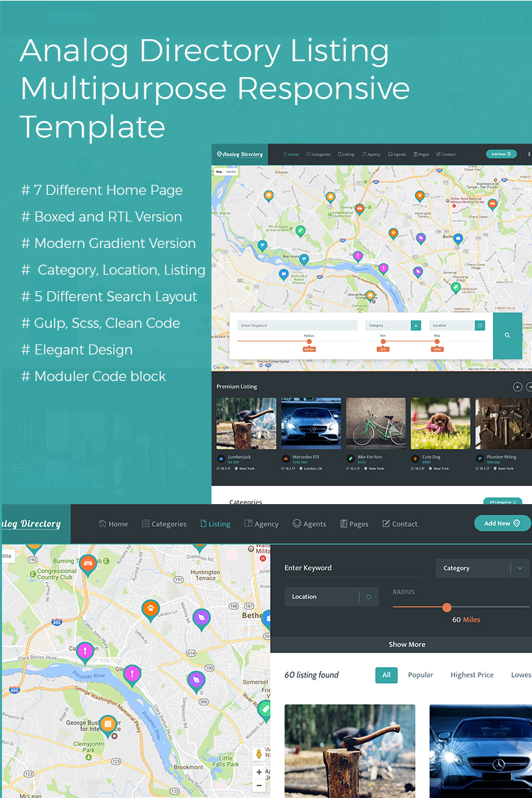
Task: Open Pages in the upper preview navigation
Action: click(421, 154)
